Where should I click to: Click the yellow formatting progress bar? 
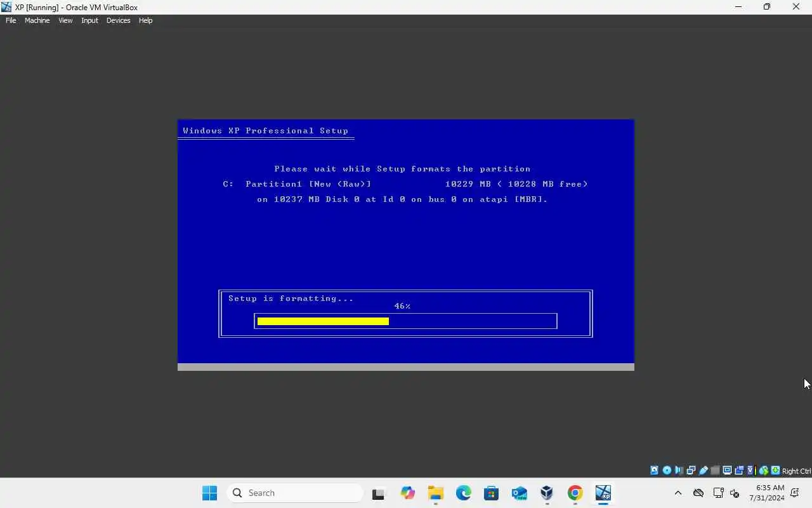click(323, 321)
